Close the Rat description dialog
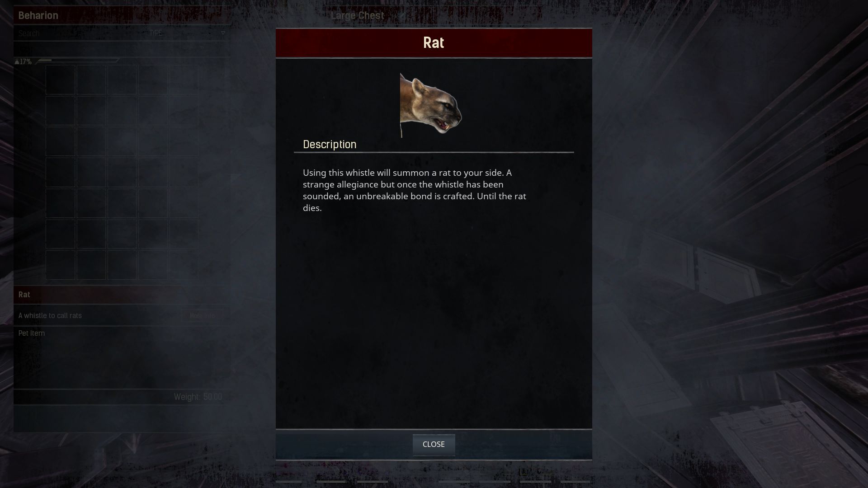The image size is (868, 488). (434, 445)
